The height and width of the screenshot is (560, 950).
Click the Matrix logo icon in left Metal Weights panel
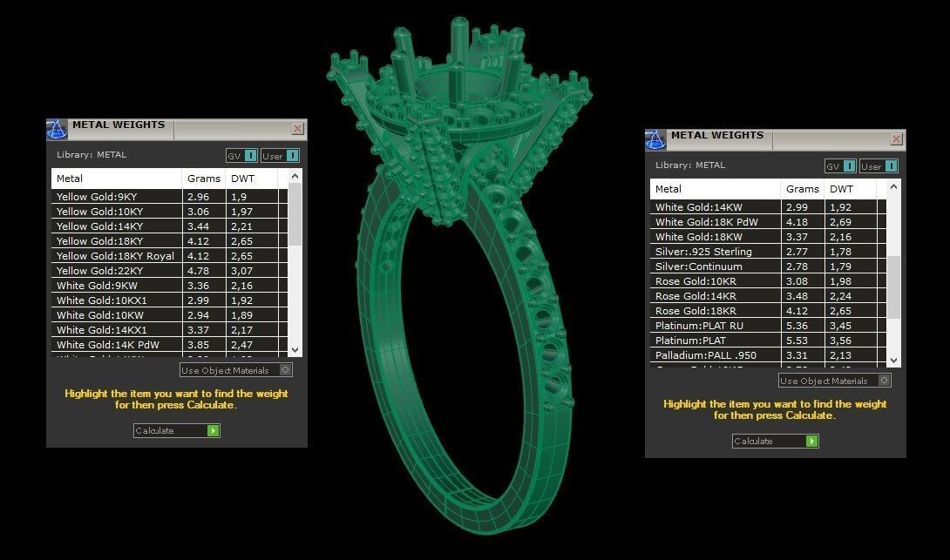point(57,129)
